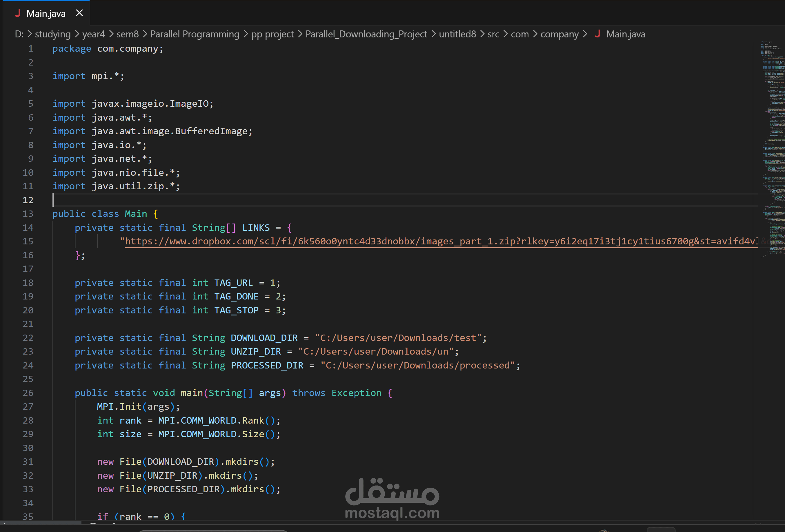Click 'java.util.zip.*;' import text
Screen dimensions: 785x532
coord(136,186)
